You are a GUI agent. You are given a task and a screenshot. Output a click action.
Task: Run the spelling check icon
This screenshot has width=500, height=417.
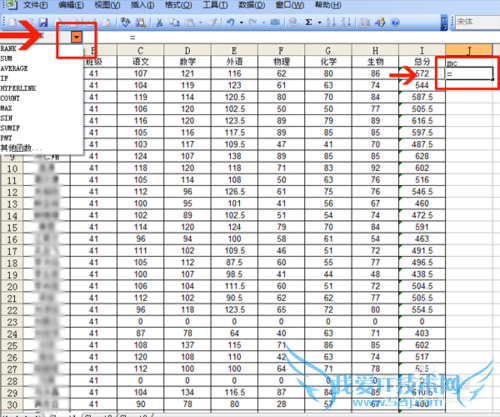(x=125, y=22)
